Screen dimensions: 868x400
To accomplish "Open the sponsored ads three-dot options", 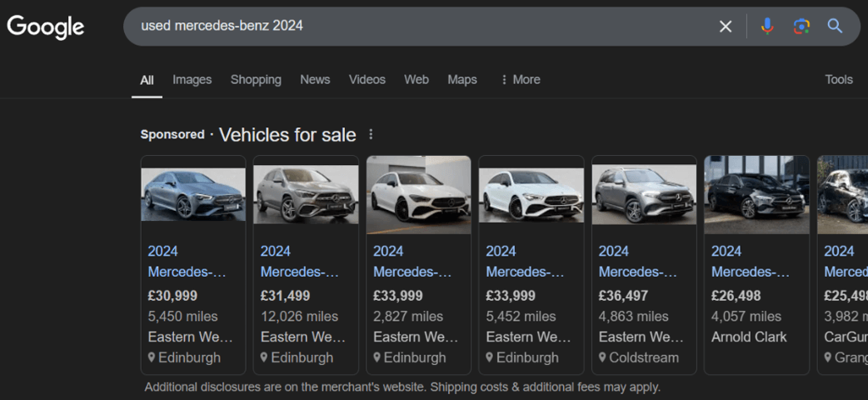I will pyautogui.click(x=371, y=135).
